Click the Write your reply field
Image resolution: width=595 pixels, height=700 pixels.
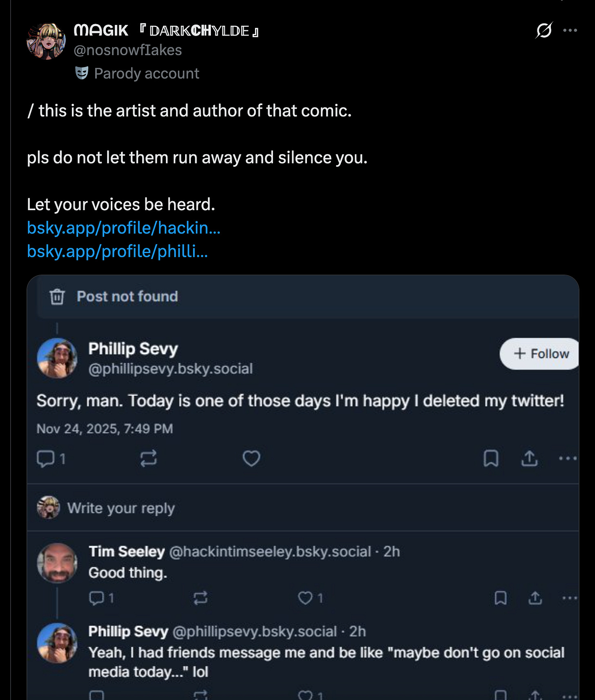pyautogui.click(x=121, y=508)
